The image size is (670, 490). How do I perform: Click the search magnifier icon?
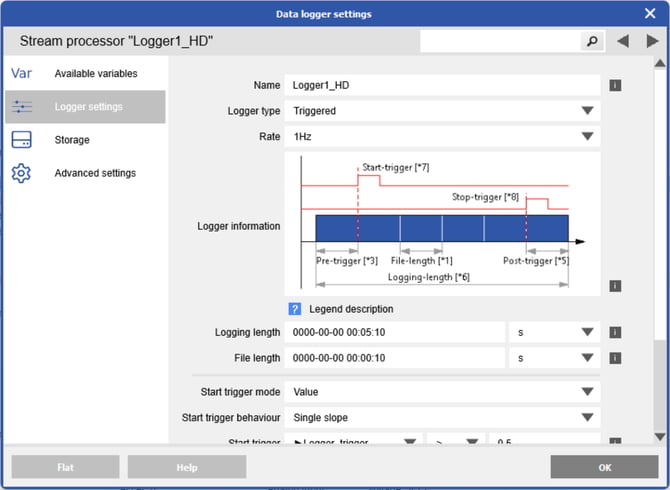(x=592, y=41)
